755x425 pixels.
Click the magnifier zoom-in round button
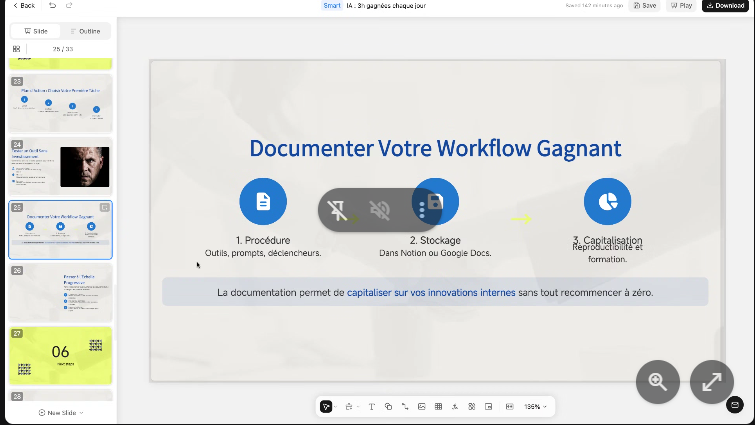tap(658, 381)
